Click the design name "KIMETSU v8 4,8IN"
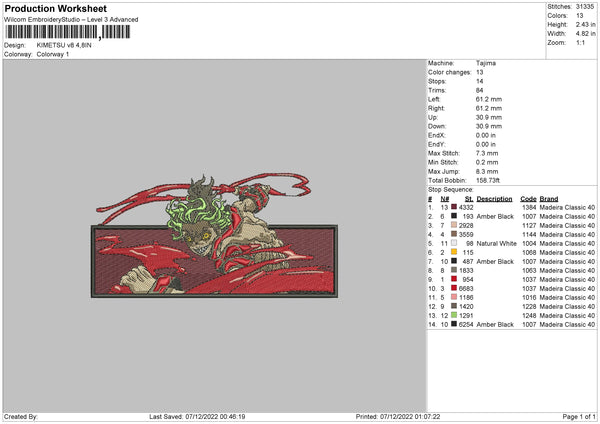600x424 pixels. pyautogui.click(x=64, y=45)
